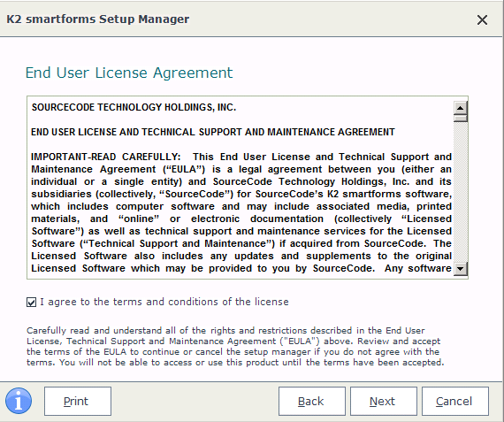Click the IMPORTANT-READ CAREFULLY text
This screenshot has width=504, height=422.
106,157
